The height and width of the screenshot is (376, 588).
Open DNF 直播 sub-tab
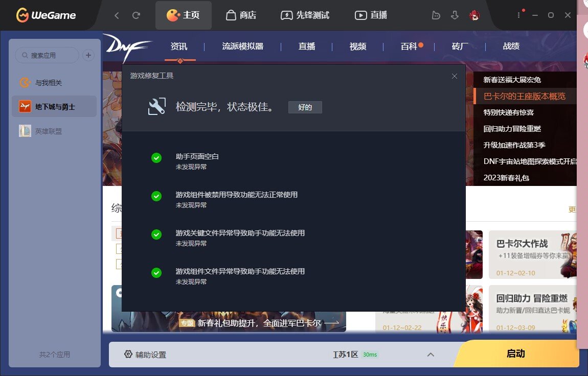tap(307, 46)
